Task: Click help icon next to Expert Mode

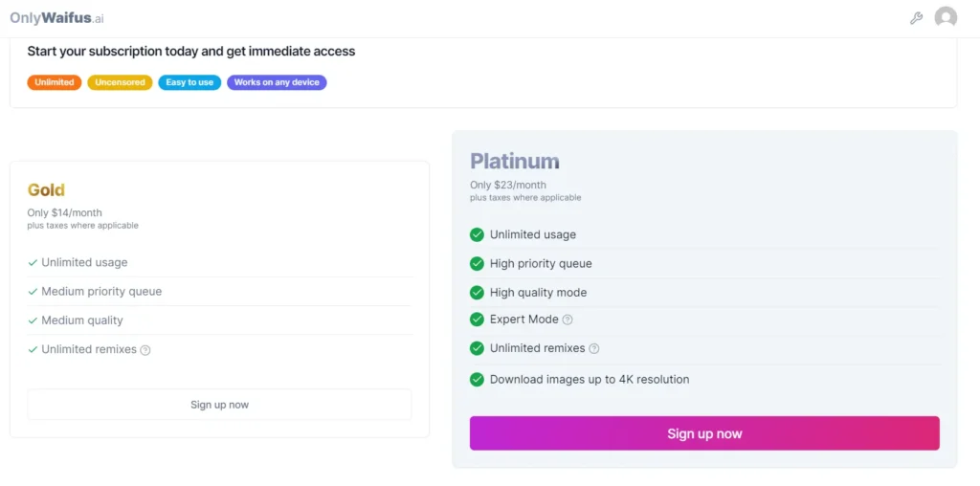Action: [x=568, y=320]
